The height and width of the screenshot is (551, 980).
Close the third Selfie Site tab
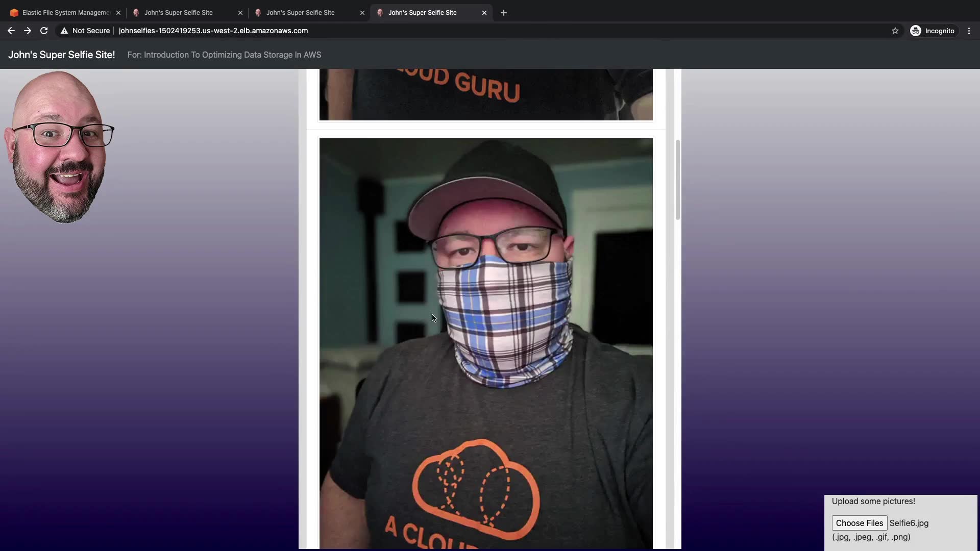tap(362, 13)
